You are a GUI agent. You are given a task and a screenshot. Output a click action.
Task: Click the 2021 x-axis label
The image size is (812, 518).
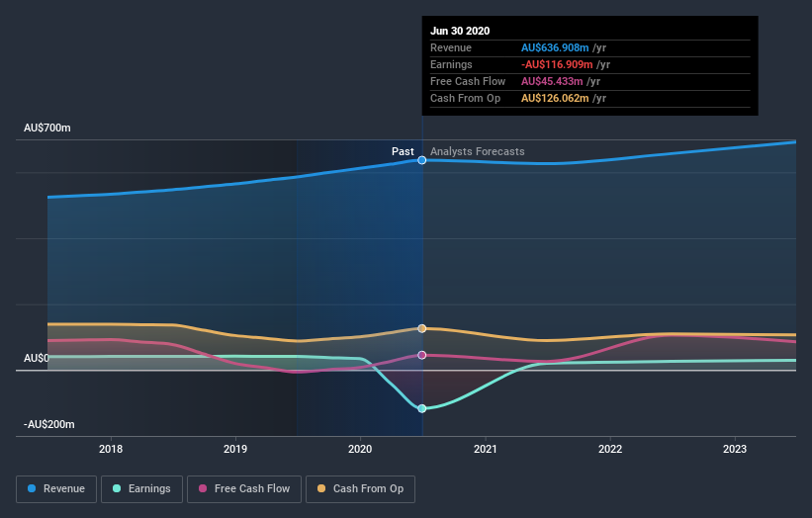(x=486, y=449)
